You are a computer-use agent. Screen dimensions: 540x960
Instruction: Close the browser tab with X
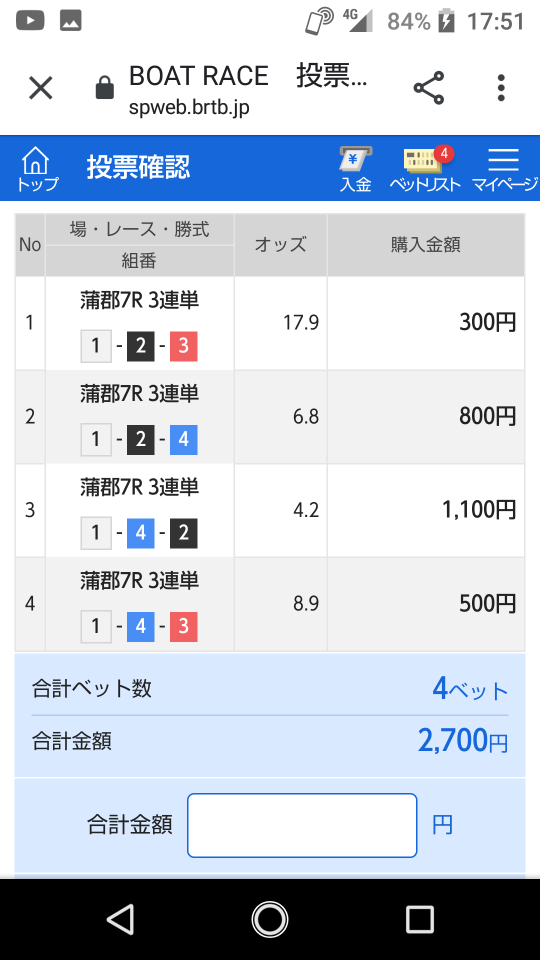click(x=41, y=88)
